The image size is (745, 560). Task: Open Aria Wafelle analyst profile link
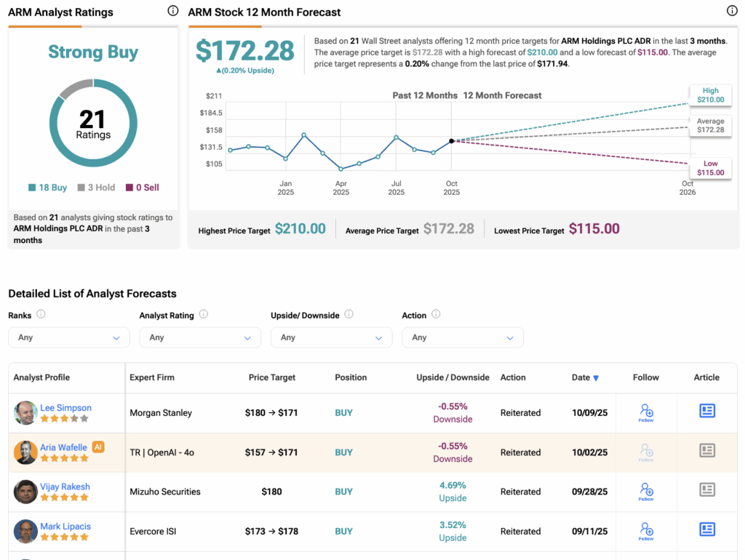click(63, 447)
